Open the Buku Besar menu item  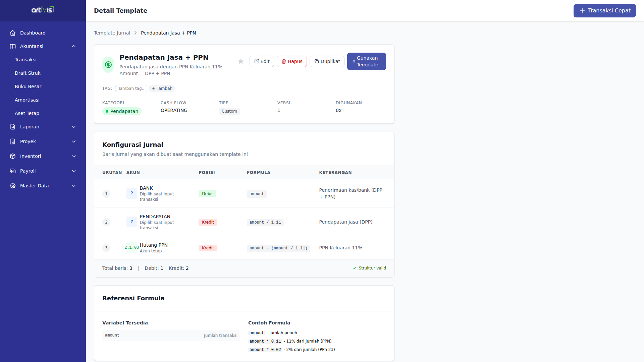click(28, 86)
